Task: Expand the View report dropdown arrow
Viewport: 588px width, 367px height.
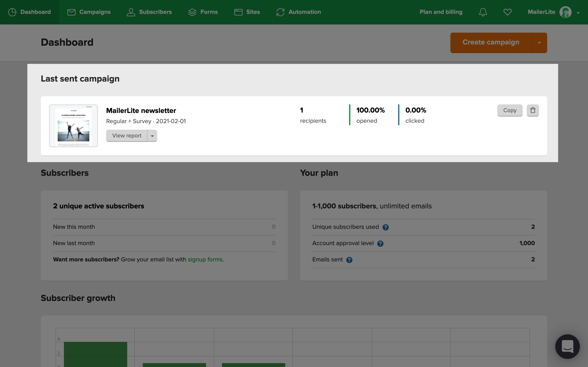Action: [152, 136]
